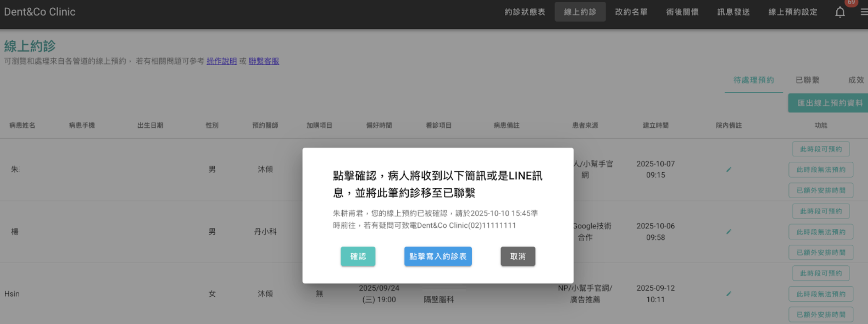Click 此時段可預約 for patient 楊
Viewport: 868px width, 324px height.
pyautogui.click(x=821, y=211)
